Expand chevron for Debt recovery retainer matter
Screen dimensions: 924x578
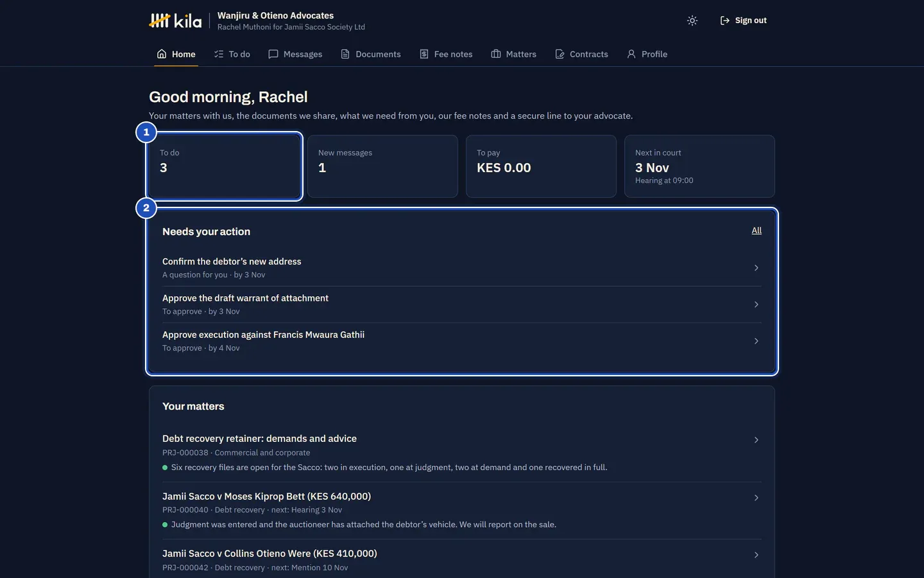[x=757, y=440]
